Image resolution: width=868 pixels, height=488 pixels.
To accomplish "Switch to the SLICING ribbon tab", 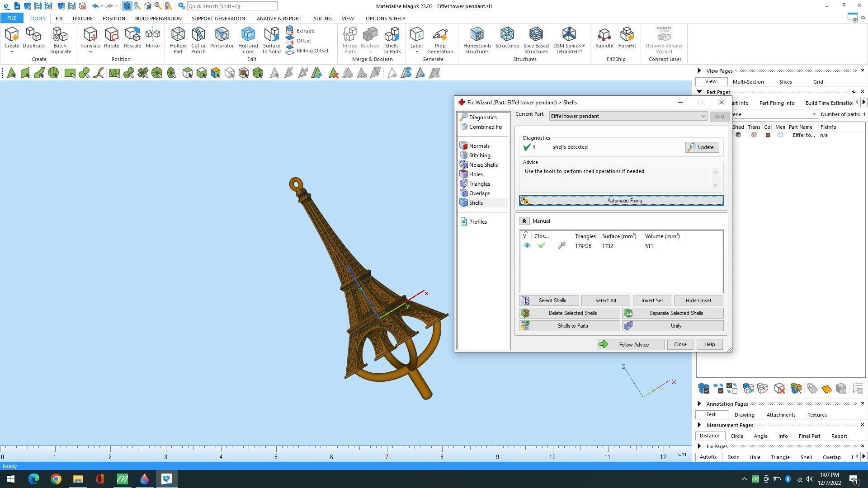I will (x=322, y=19).
